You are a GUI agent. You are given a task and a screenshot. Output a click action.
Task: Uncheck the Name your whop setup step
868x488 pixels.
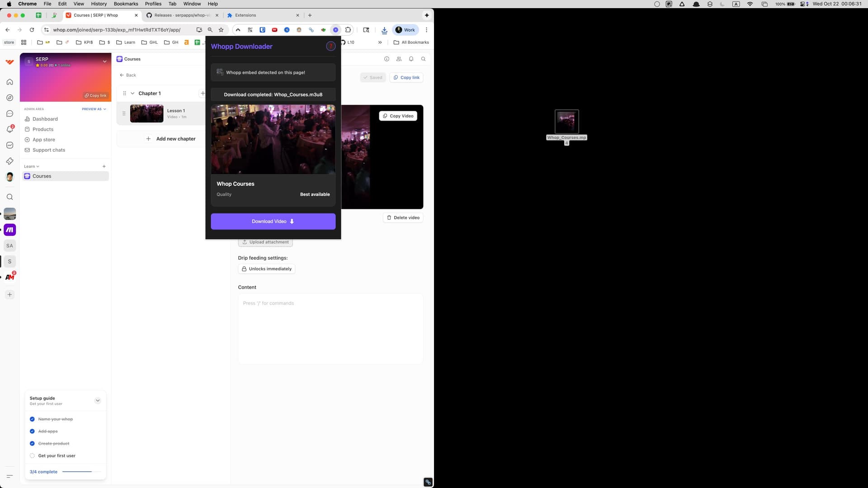32,419
